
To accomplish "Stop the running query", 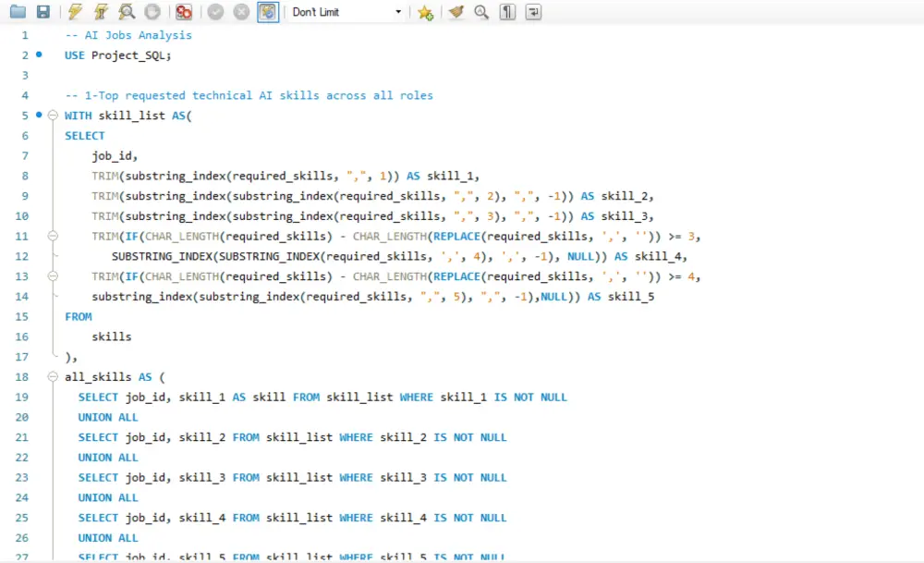I will point(152,11).
